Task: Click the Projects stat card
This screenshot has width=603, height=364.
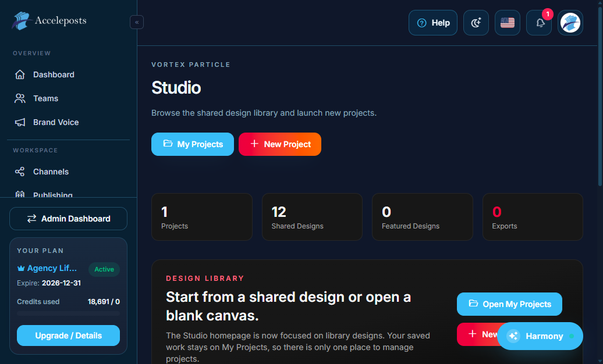Action: 202,217
